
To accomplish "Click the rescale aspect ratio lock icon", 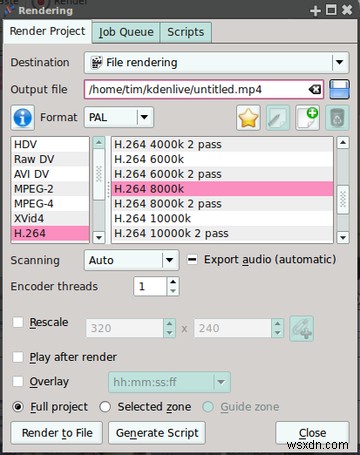I will [x=302, y=328].
